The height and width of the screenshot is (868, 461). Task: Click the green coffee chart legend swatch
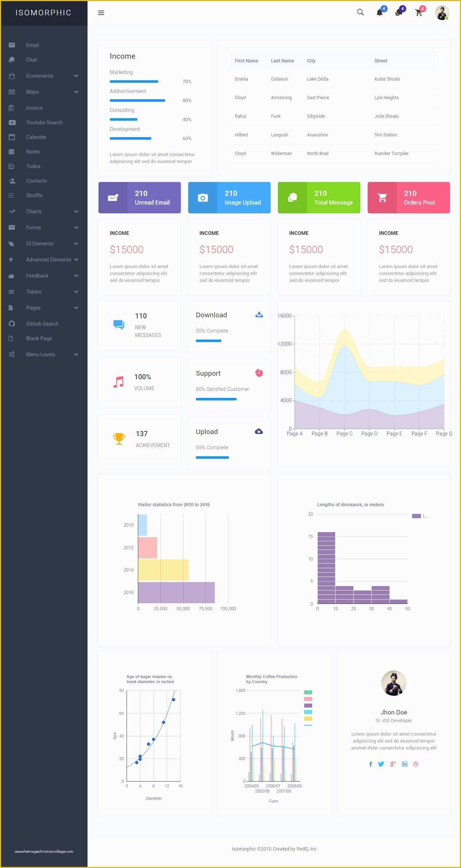click(x=308, y=693)
